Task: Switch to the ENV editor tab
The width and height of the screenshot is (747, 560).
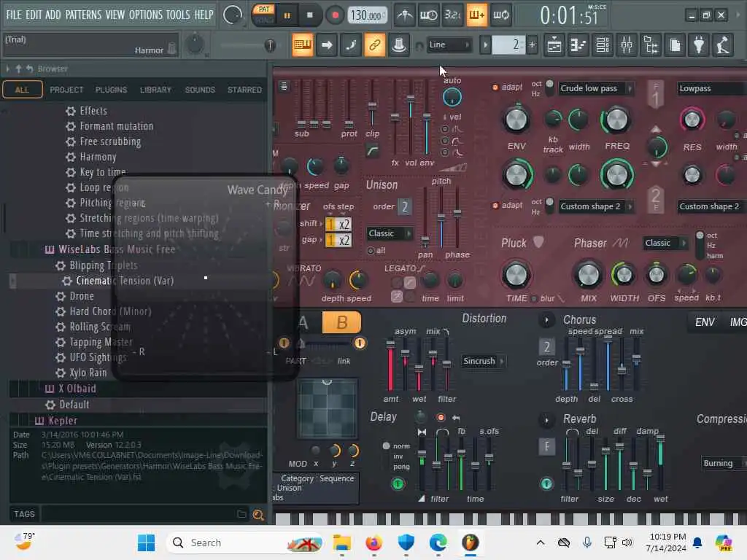Action: tap(705, 322)
